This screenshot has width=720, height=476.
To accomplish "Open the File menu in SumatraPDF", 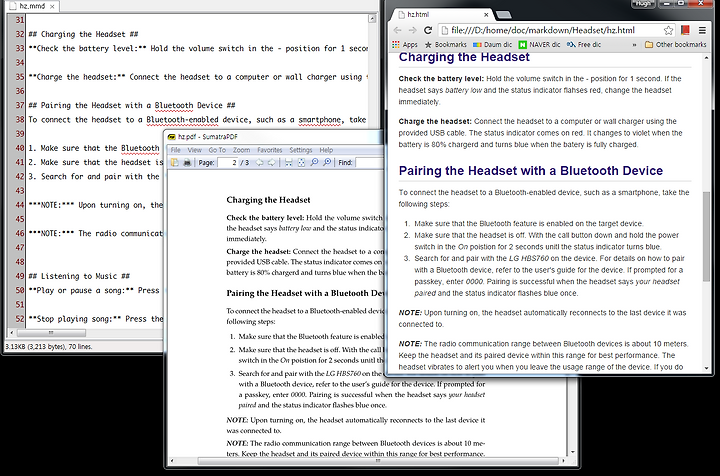I will [175, 150].
